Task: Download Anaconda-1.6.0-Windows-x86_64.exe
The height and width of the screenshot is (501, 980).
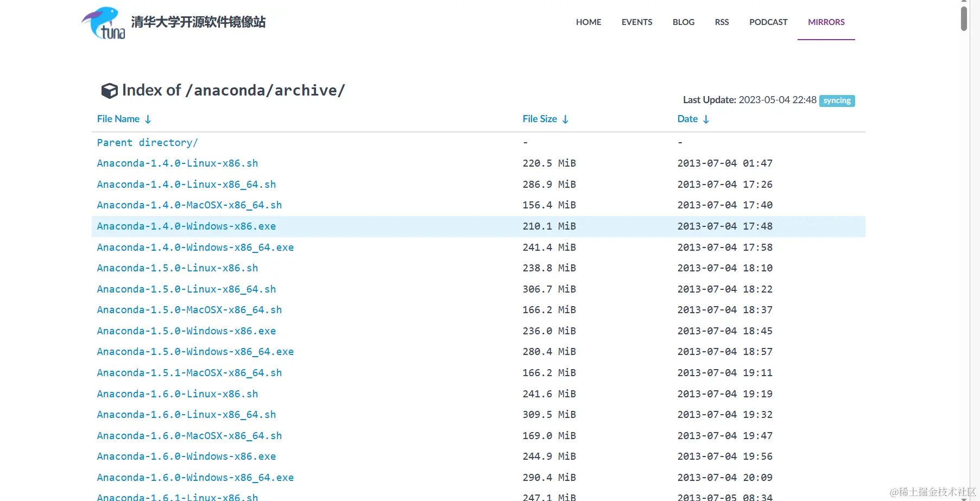Action: (x=195, y=478)
